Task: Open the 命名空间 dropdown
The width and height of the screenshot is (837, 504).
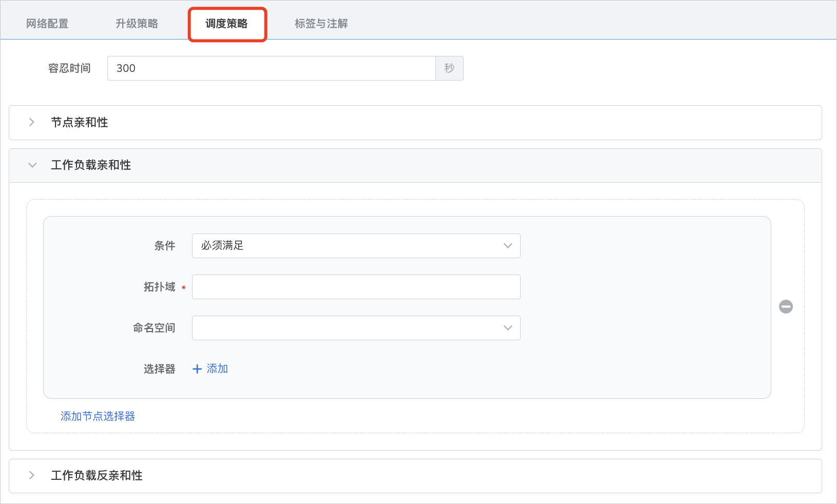Action: coord(356,328)
